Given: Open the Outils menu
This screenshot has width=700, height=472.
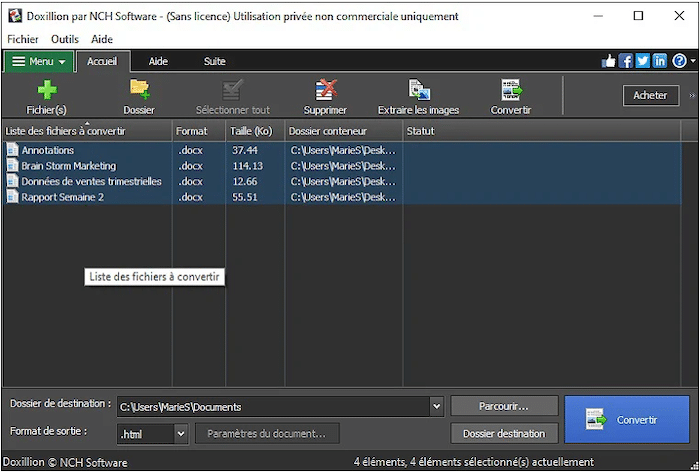Looking at the screenshot, I should [64, 39].
